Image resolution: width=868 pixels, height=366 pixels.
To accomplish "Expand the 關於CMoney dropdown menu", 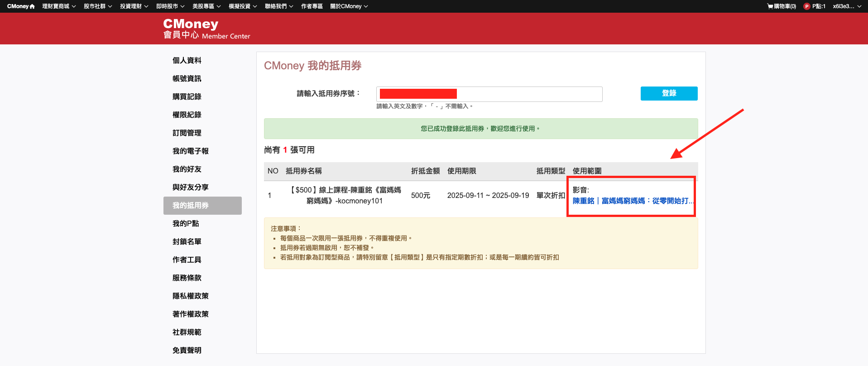I will click(x=349, y=6).
